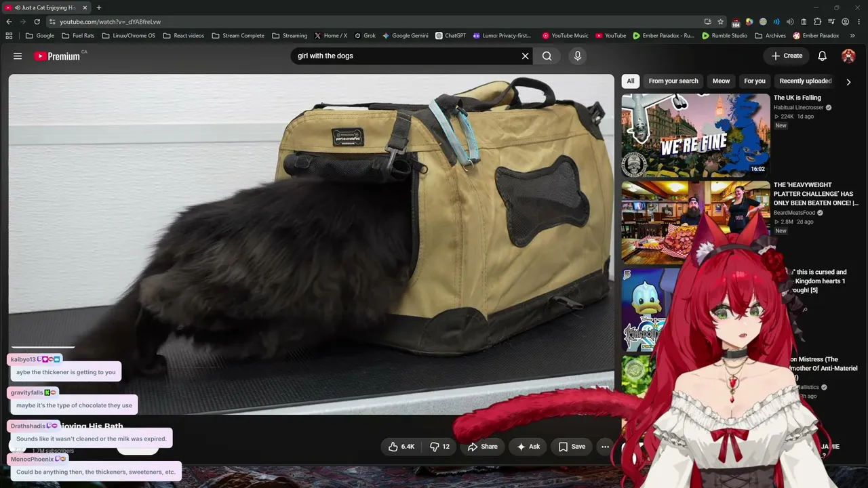Image resolution: width=868 pixels, height=488 pixels.
Task: Open the install or cast icon in address bar
Action: click(707, 22)
